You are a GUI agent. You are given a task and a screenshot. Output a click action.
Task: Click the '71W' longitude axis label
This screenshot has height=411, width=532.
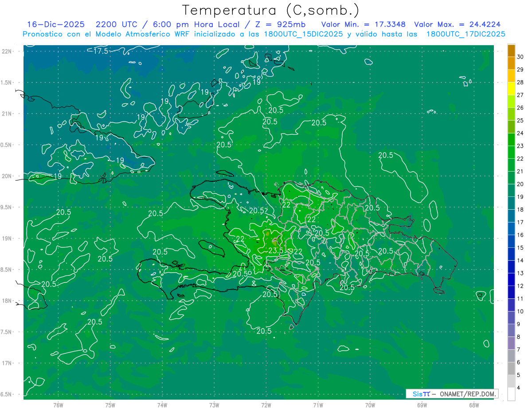coord(318,405)
